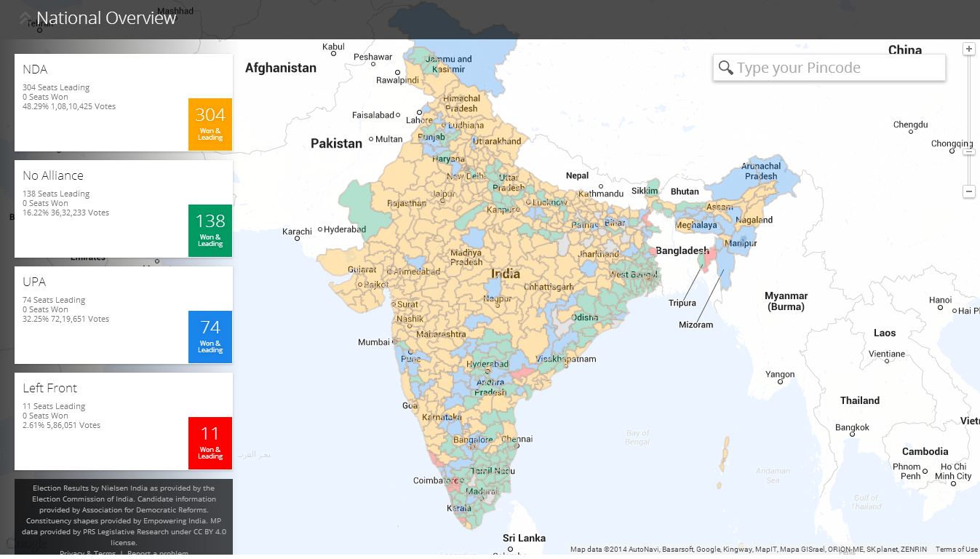Select the Kerala region label
Image resolution: width=980 pixels, height=559 pixels.
coord(458,508)
